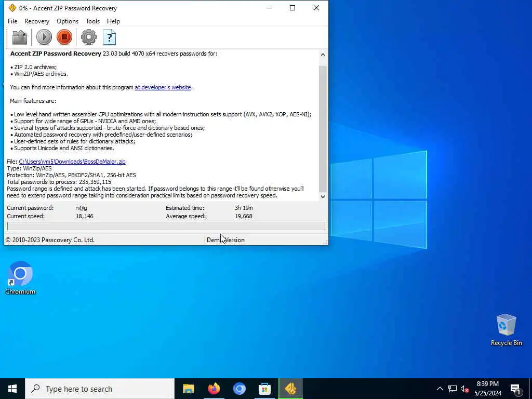Click the Open file toolbar icon
This screenshot has height=399, width=532.
(20, 37)
